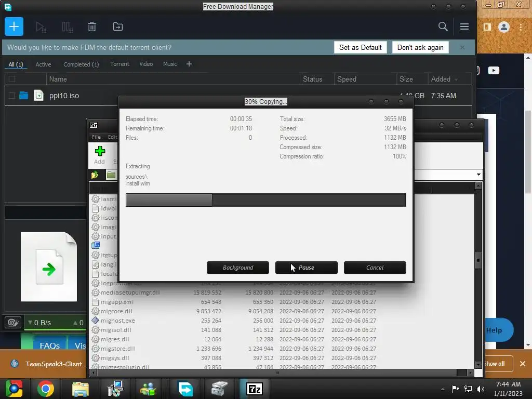Close the browser downloads bar

pos(523,364)
